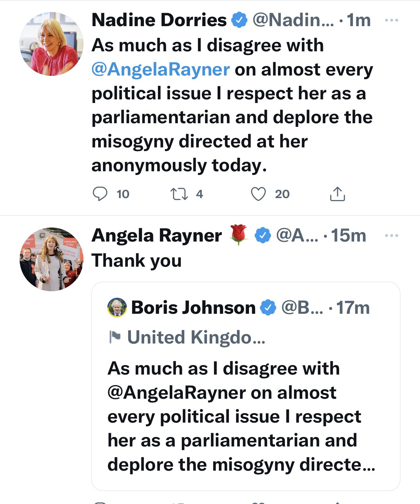Open more options on Nadine Dorries' tweet

tap(392, 20)
